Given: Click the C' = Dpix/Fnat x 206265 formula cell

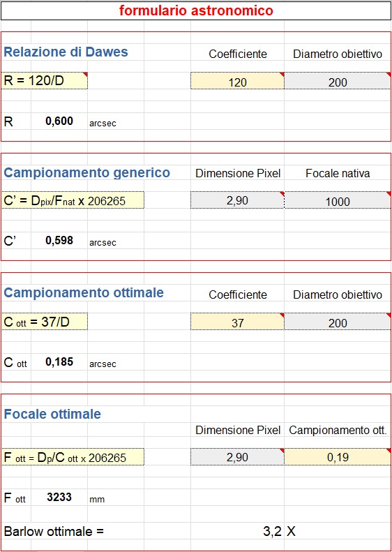Looking at the screenshot, I should point(73,200).
